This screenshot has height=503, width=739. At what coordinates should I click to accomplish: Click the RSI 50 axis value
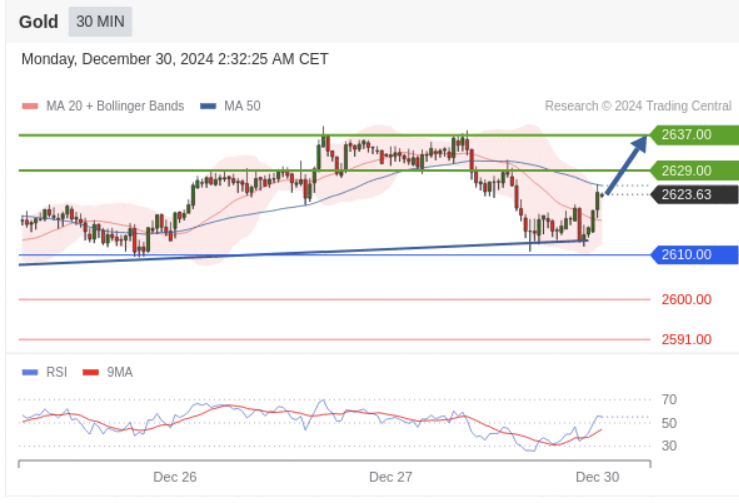(669, 423)
